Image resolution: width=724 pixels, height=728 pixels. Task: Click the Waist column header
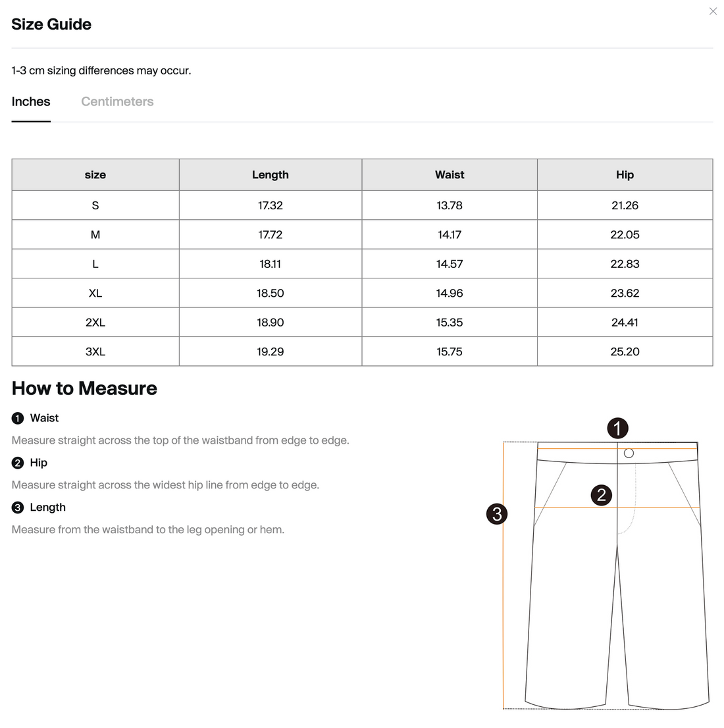(450, 174)
